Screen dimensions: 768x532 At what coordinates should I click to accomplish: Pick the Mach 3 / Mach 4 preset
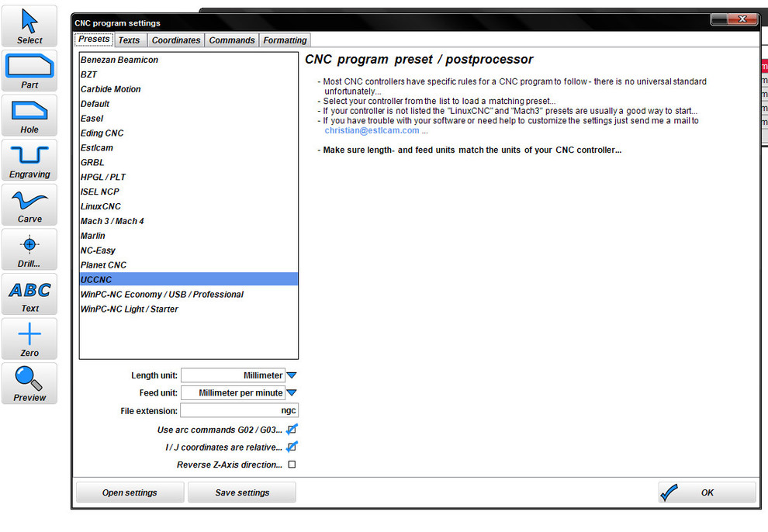pyautogui.click(x=189, y=221)
